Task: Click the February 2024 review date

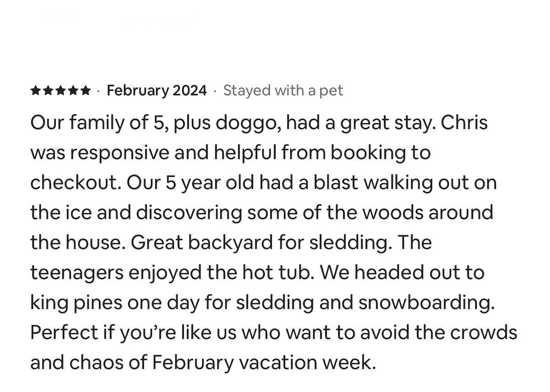Action: tap(157, 91)
